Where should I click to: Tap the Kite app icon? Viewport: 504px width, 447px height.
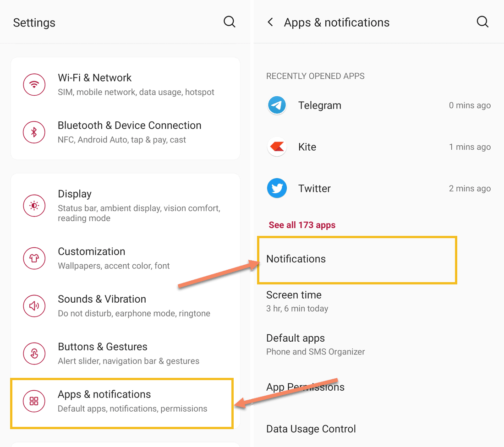pyautogui.click(x=277, y=147)
